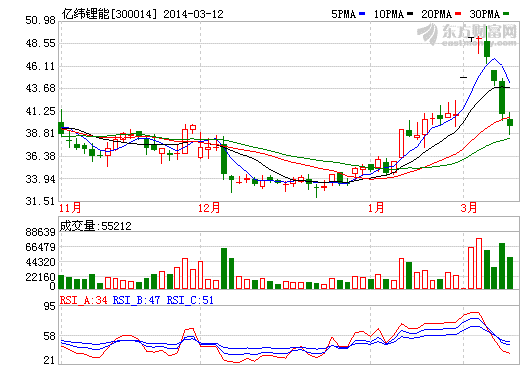Click the 44320 volume axis label
Image resolution: width=520 pixels, height=365 pixels.
40,262
